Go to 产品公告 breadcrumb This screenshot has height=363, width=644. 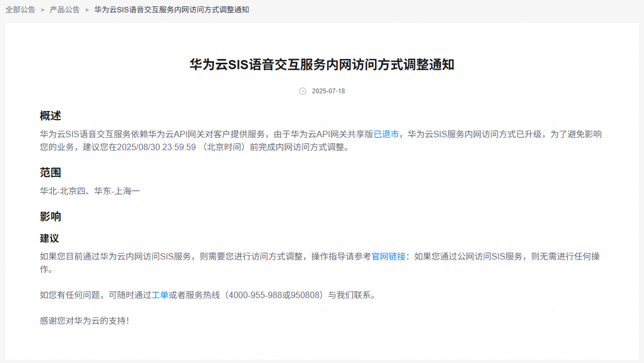point(65,10)
